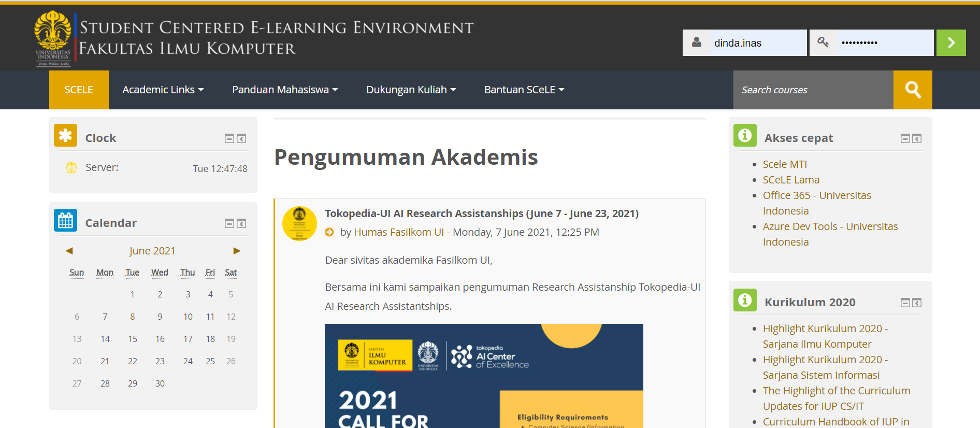This screenshot has width=980, height=428.
Task: Select June 8 in the calendar
Action: pyautogui.click(x=133, y=317)
